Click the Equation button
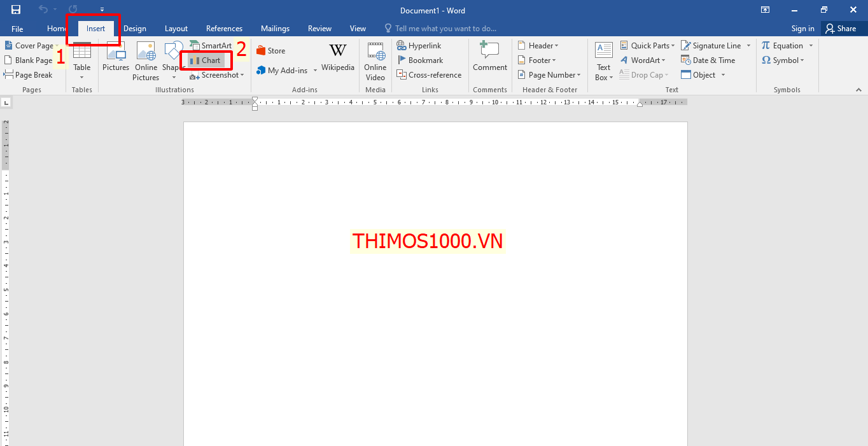The image size is (868, 446). click(x=783, y=46)
